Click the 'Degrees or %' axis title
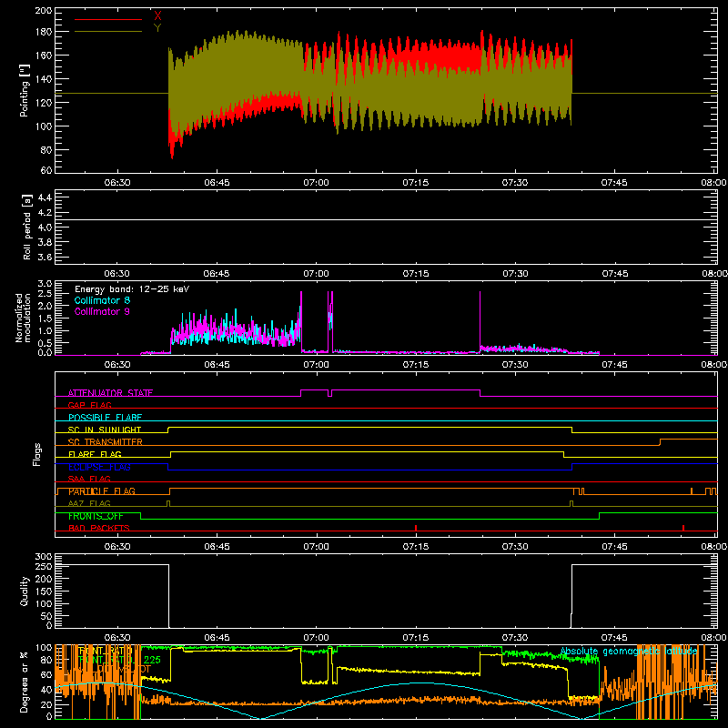 pos(25,682)
